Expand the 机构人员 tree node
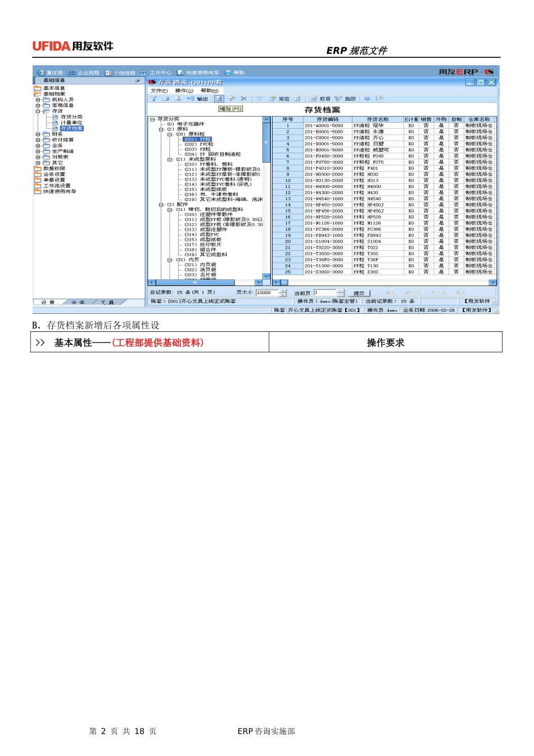The width and height of the screenshot is (534, 756). (38, 100)
